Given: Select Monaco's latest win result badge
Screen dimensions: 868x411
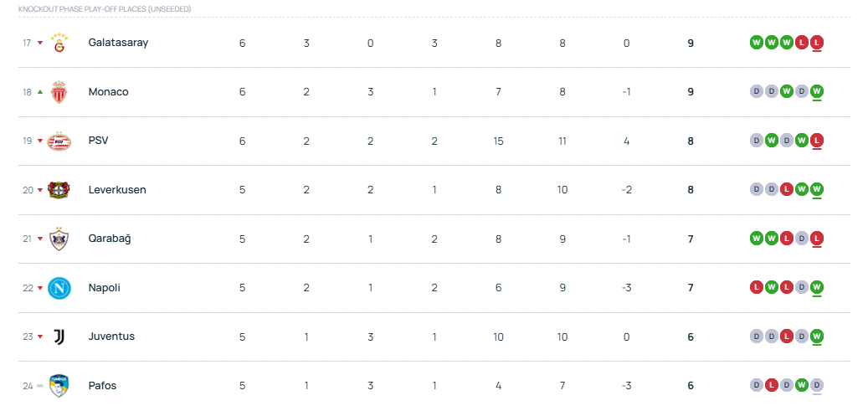Looking at the screenshot, I should click(x=816, y=91).
